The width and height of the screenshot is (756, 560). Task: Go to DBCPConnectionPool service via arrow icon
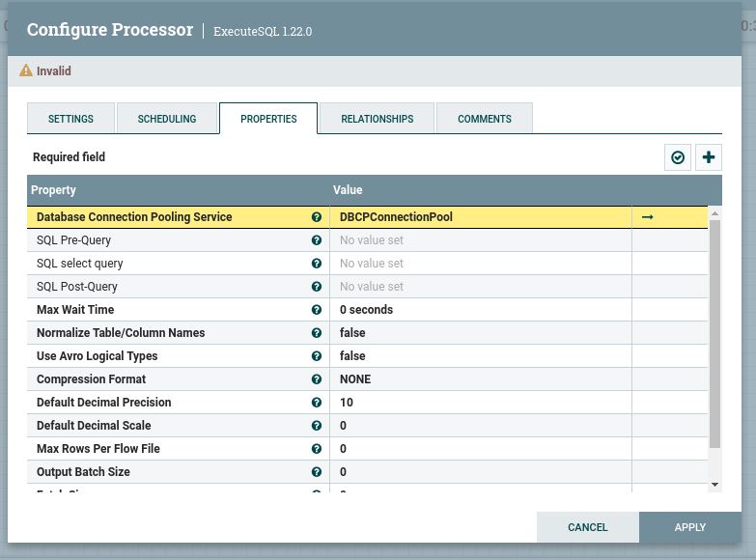tap(648, 217)
